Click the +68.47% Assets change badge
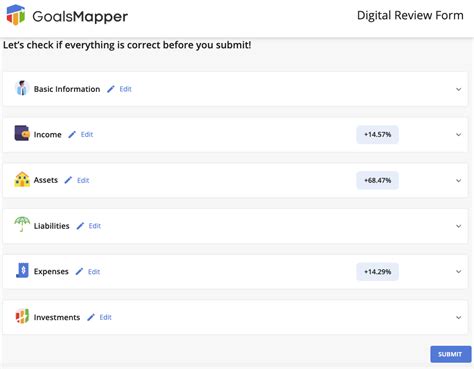The image size is (474, 369). (377, 180)
